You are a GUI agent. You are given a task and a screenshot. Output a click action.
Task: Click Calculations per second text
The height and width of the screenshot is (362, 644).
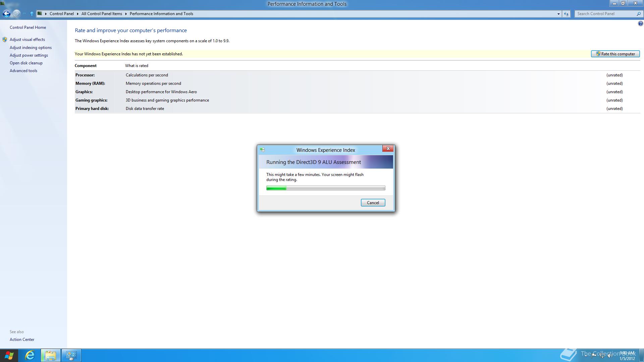pyautogui.click(x=147, y=75)
